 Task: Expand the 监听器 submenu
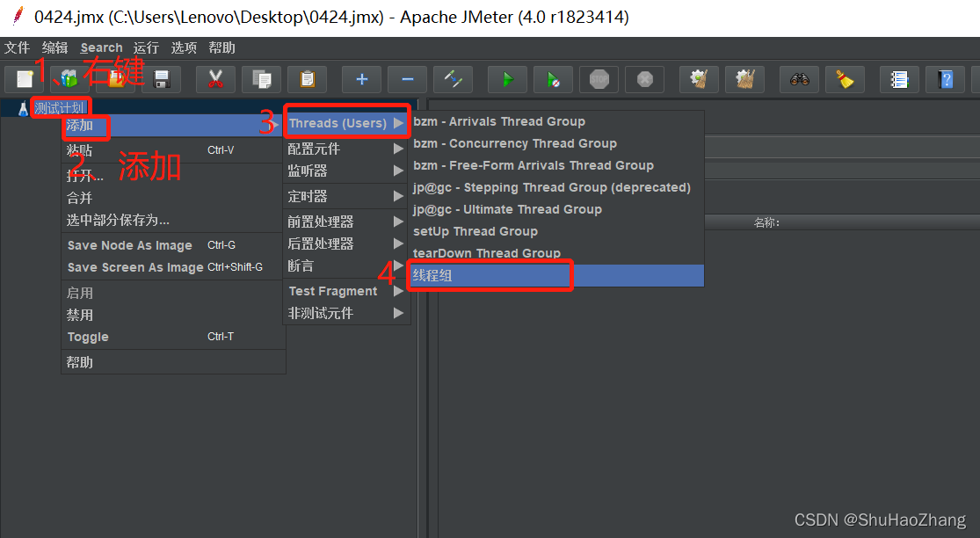tap(347, 171)
